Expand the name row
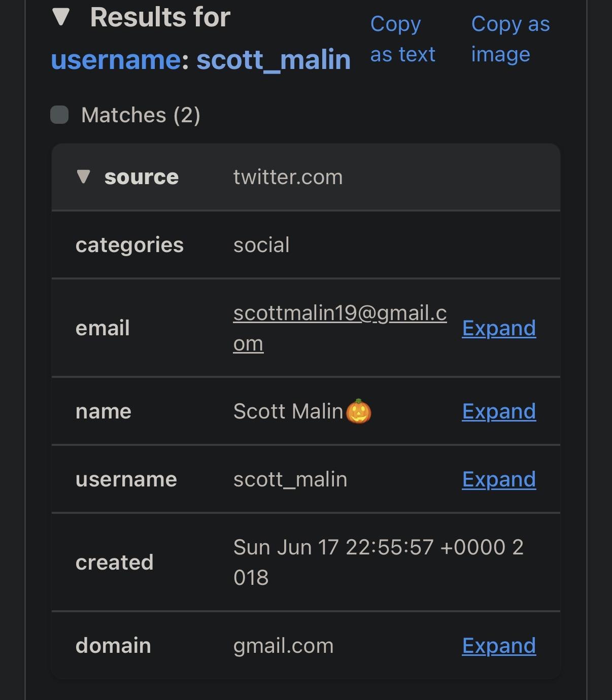612x700 pixels. [x=498, y=411]
